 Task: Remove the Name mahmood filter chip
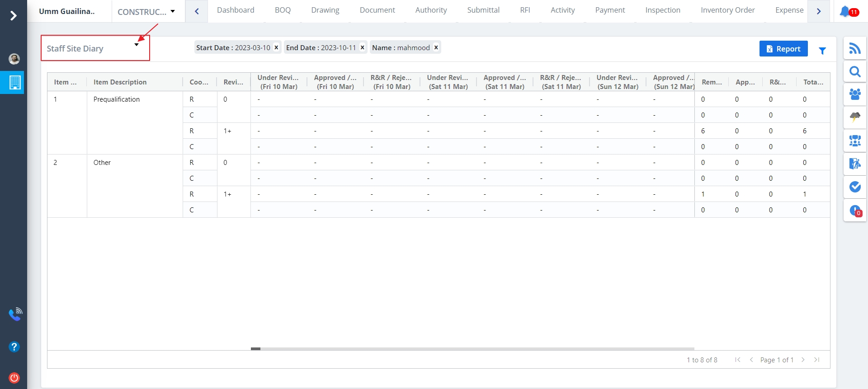tap(436, 47)
